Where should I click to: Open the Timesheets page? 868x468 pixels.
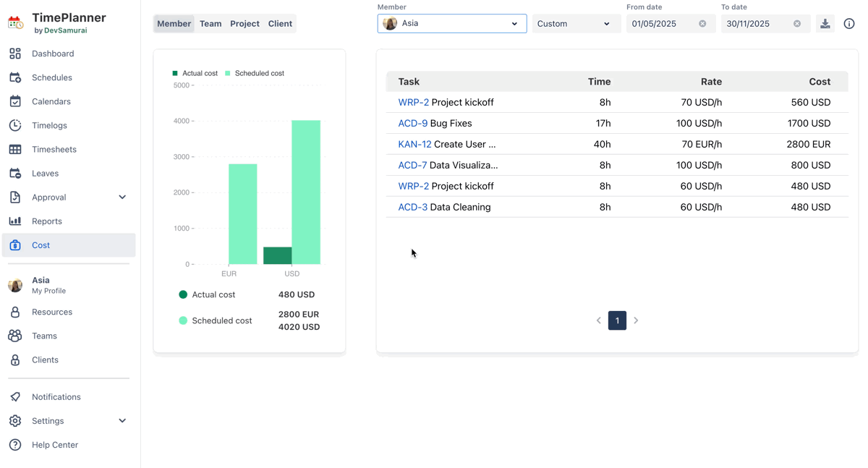click(x=54, y=149)
